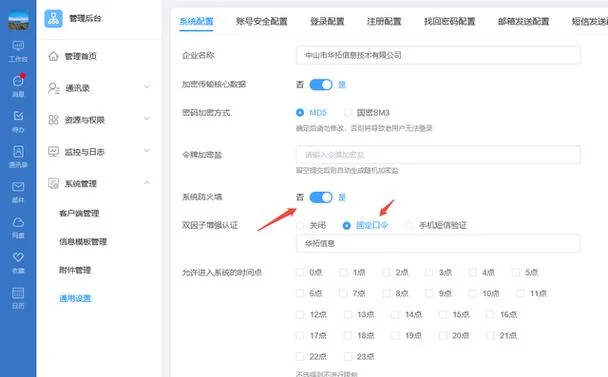Click the user avatar at top of sidebar

coord(18,21)
